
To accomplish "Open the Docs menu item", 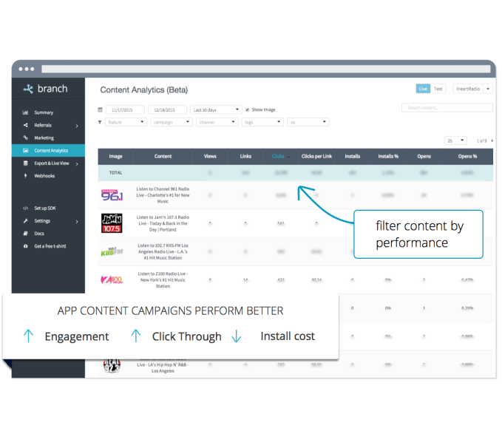I will (39, 234).
